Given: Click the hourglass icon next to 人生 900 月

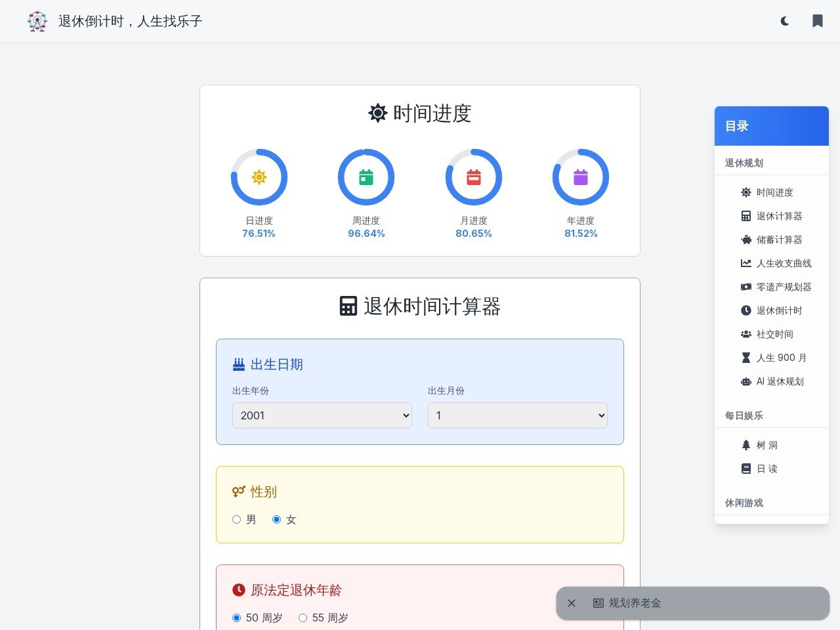Looking at the screenshot, I should coord(746,358).
